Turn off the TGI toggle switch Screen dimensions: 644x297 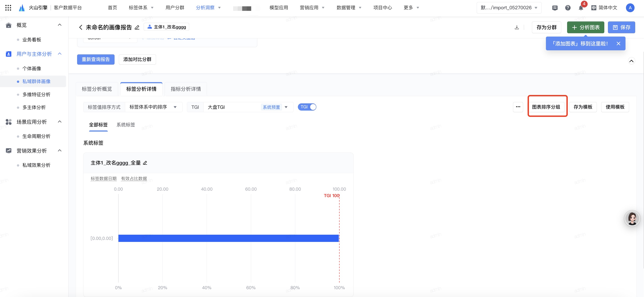[x=307, y=107]
